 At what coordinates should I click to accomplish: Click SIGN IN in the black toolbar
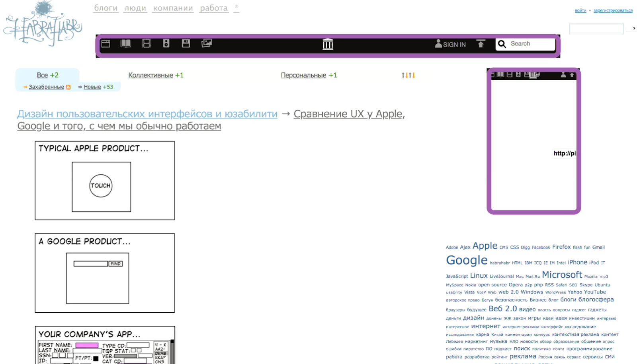tap(450, 44)
